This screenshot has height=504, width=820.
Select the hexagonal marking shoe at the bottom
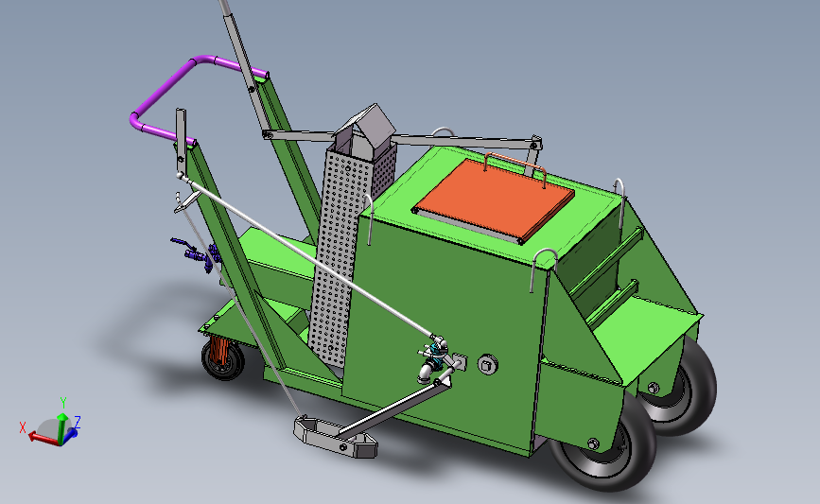(335, 437)
